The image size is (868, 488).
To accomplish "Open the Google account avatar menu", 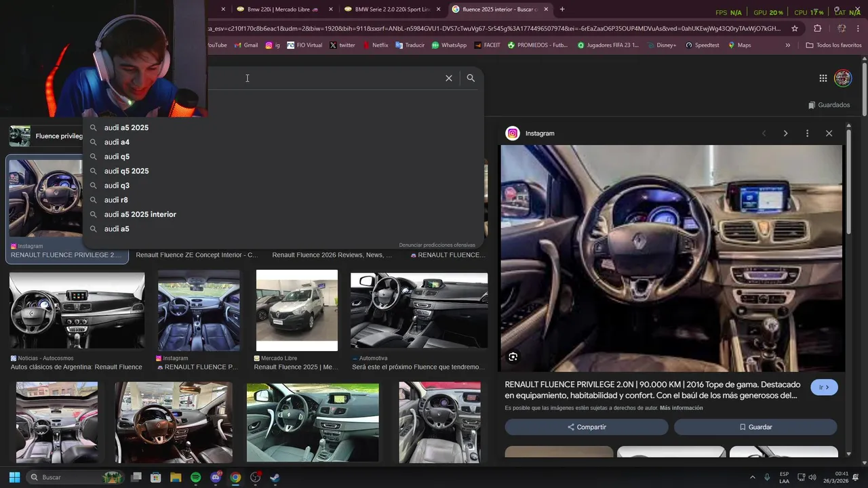I will coord(843,78).
